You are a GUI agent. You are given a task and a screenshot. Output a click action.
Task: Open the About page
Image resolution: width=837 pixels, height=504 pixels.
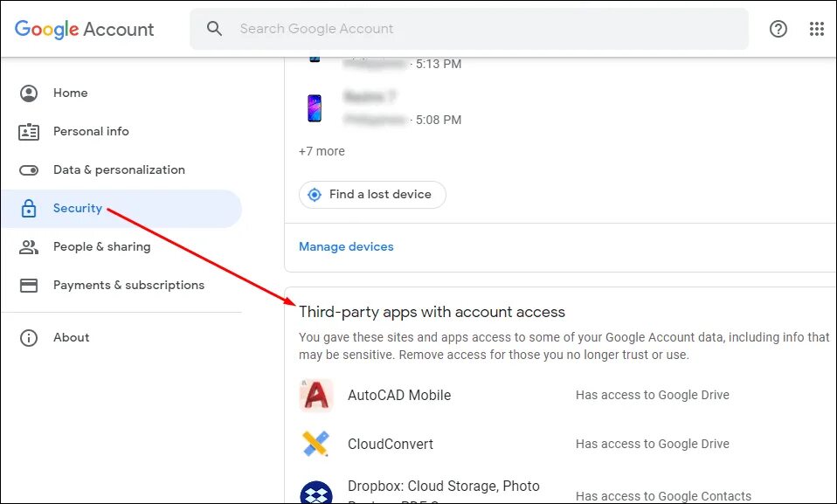click(71, 338)
